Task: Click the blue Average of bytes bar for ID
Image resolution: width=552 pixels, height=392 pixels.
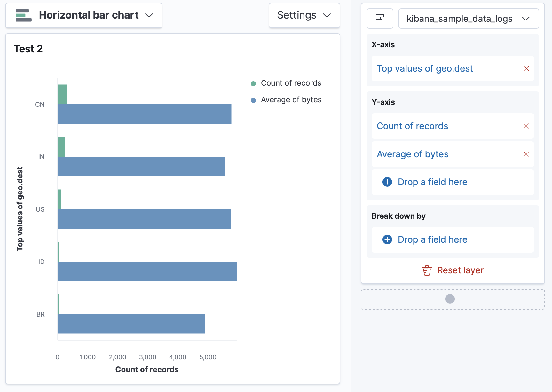Action: click(147, 271)
